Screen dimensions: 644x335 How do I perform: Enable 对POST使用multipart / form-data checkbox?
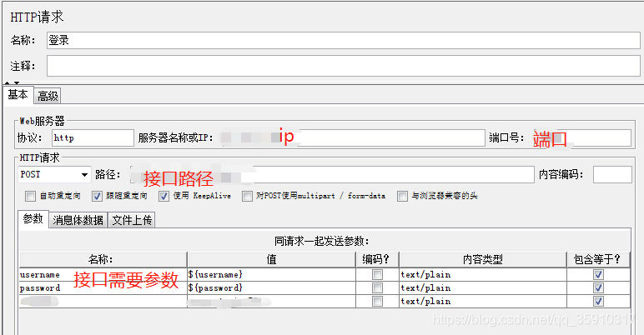[x=247, y=196]
